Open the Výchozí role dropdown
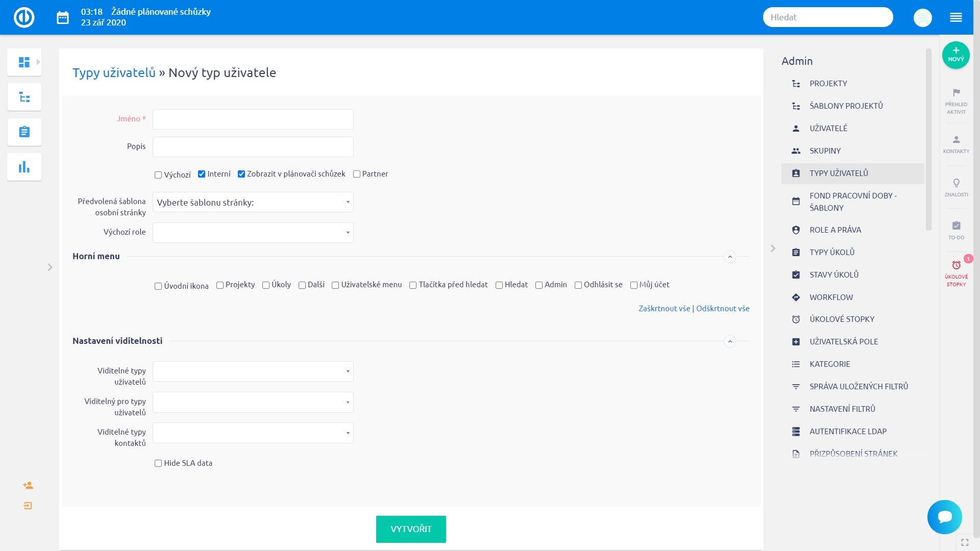The height and width of the screenshot is (551, 980). click(253, 233)
